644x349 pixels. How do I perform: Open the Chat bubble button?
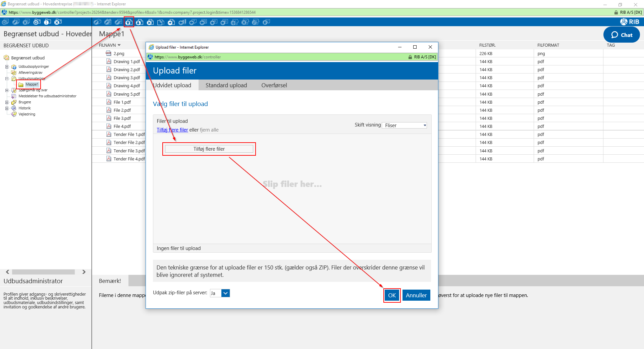(621, 35)
